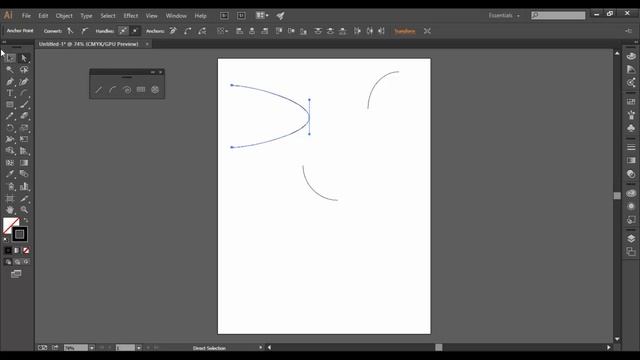Click the GPU Performance rocket button
The height and width of the screenshot is (360, 640).
tap(280, 16)
